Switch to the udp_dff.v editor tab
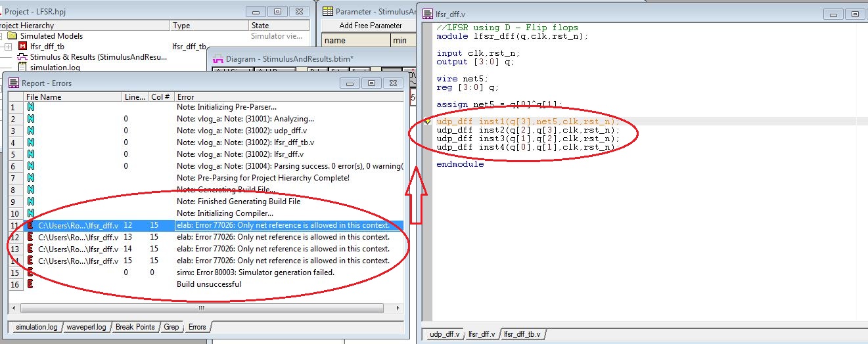This screenshot has height=344, width=868. 445,334
